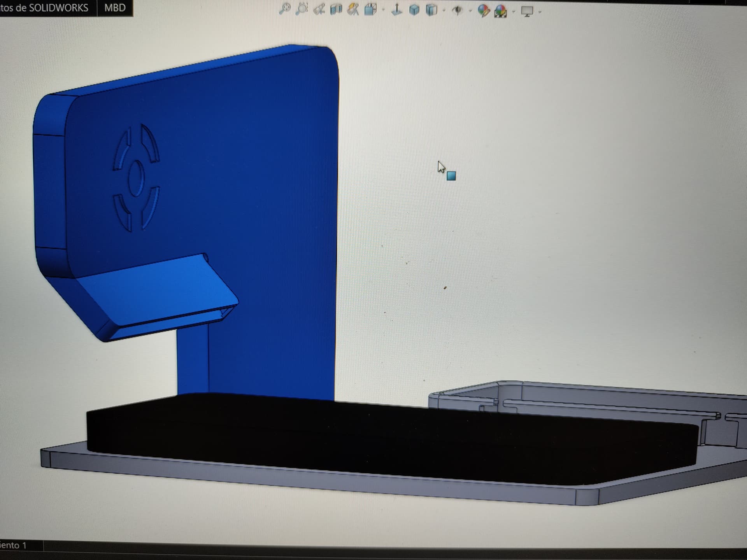Expand the Apply Scene dropdown arrow

(514, 12)
